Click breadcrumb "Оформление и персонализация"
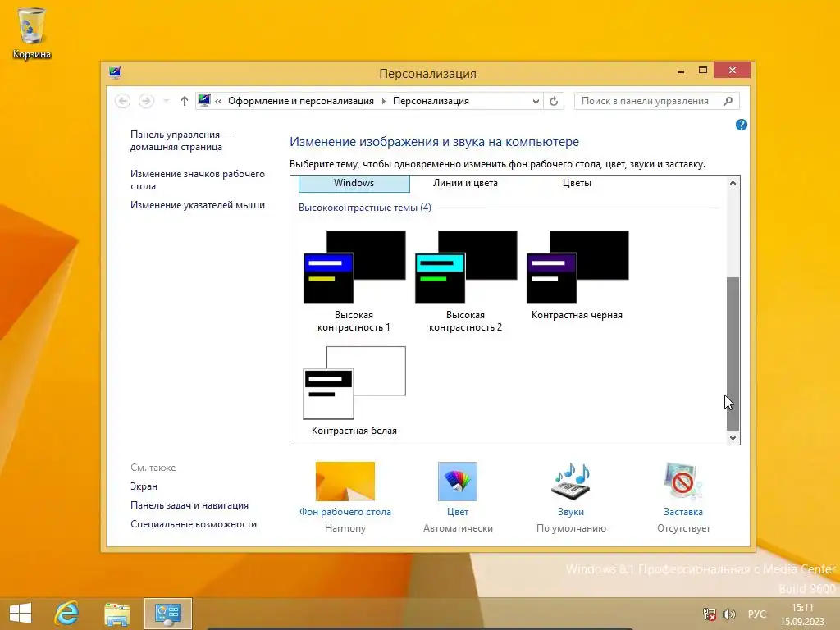The image size is (840, 630). point(301,101)
